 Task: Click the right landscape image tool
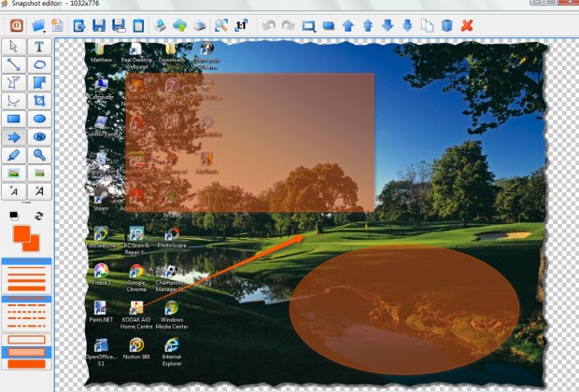(39, 173)
